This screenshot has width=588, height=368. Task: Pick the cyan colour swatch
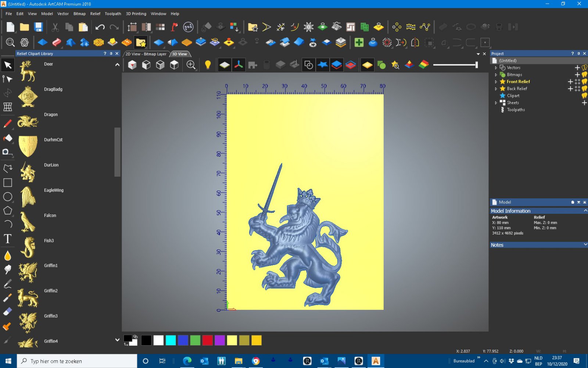point(171,340)
